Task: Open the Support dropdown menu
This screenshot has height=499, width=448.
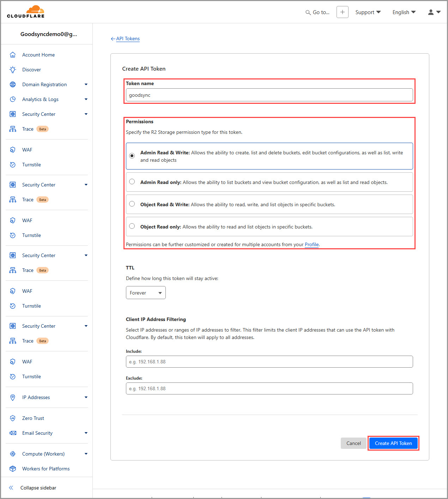Action: 368,12
